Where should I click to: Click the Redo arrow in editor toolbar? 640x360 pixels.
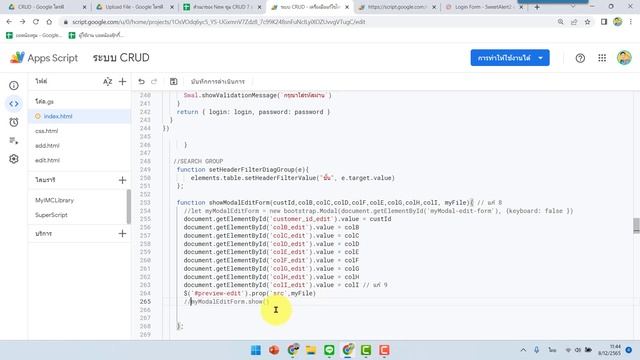point(154,82)
